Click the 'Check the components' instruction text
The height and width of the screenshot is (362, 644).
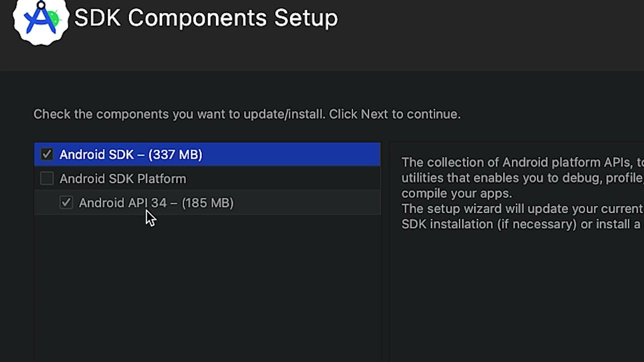pyautogui.click(x=247, y=114)
